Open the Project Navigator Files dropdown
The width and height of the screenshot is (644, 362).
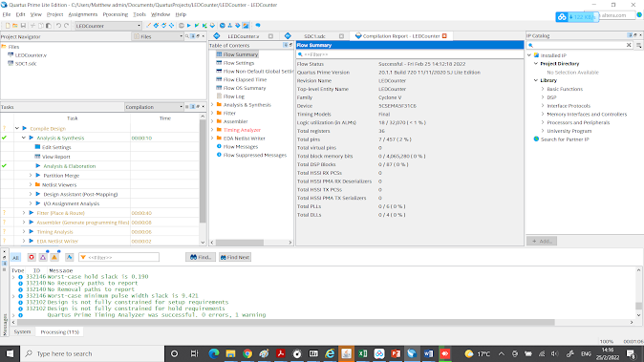(x=158, y=36)
